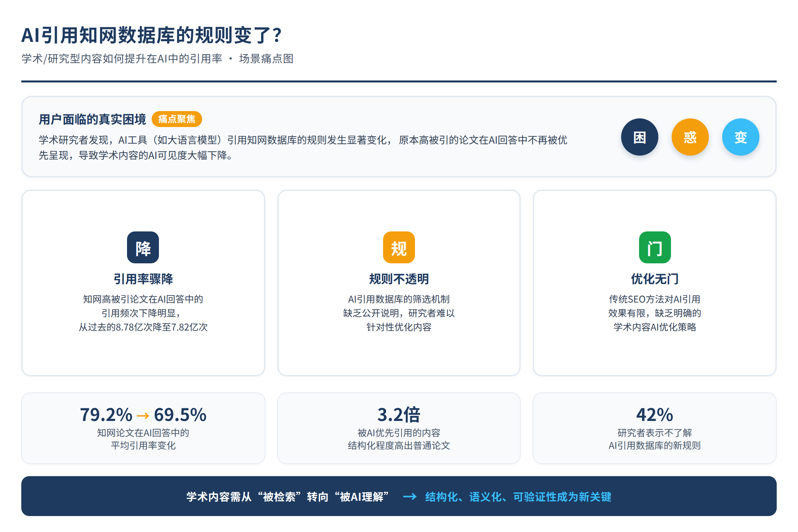Click the text 学术内容AI优化策略

(655, 327)
